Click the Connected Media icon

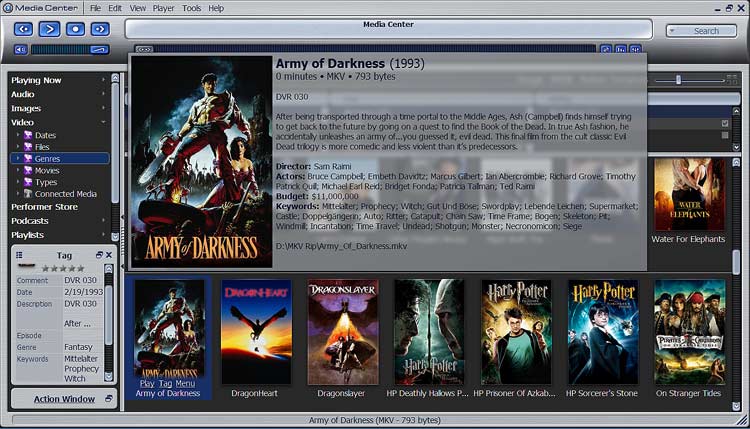[27, 194]
